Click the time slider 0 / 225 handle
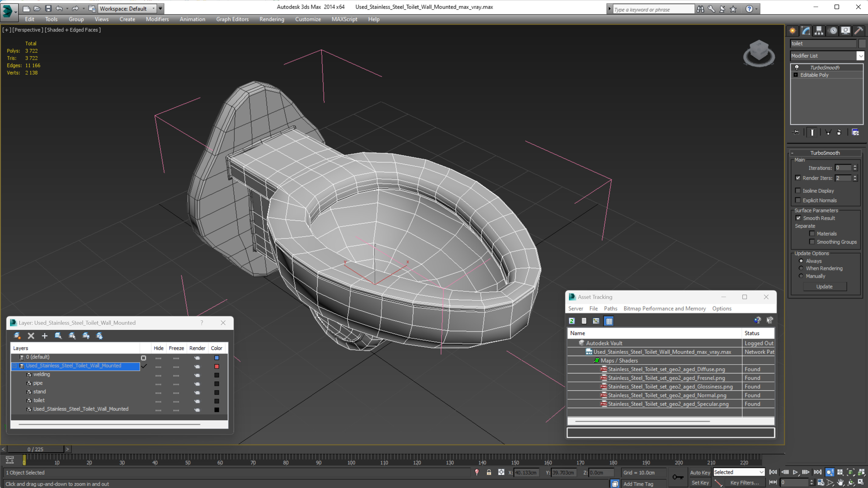The height and width of the screenshot is (488, 868). [35, 449]
